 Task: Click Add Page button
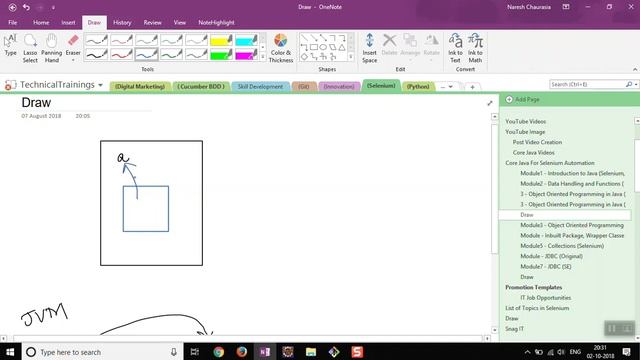pos(522,99)
